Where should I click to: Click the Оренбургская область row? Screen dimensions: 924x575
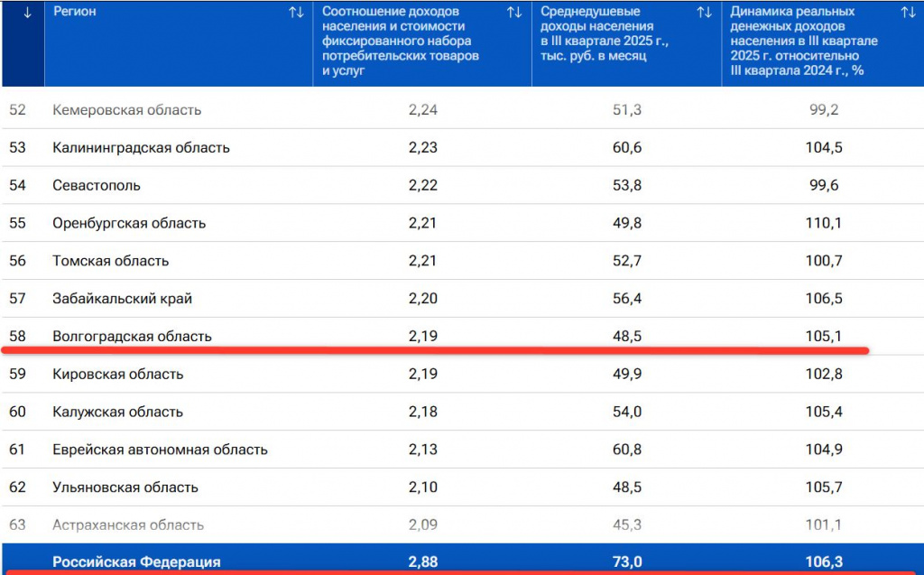(129, 224)
